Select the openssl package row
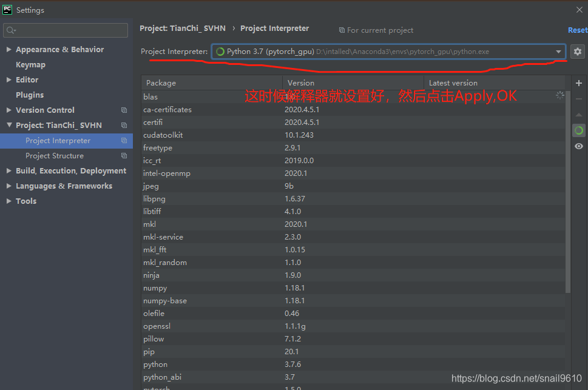 pyautogui.click(x=353, y=326)
